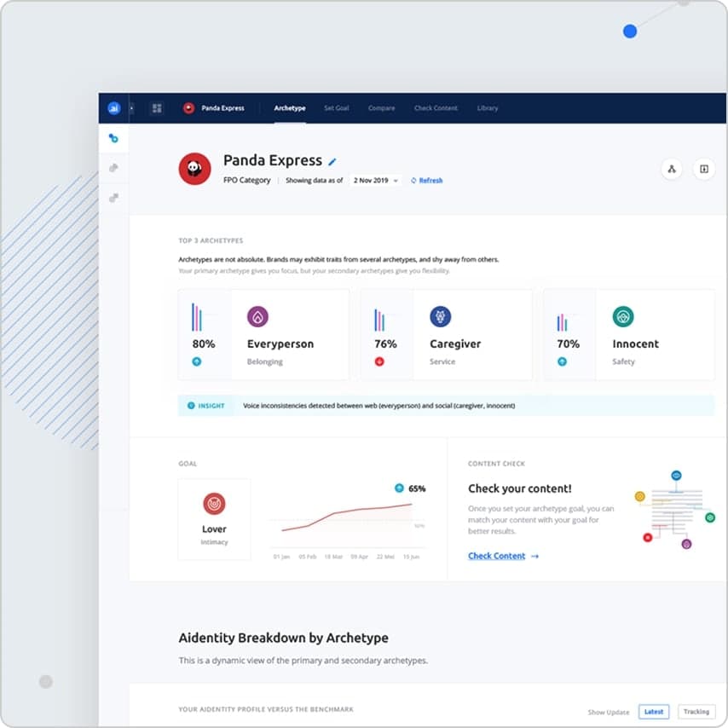Click the Aidentity Breakdown by Archetype heading
The height and width of the screenshot is (728, 728).
(x=284, y=638)
